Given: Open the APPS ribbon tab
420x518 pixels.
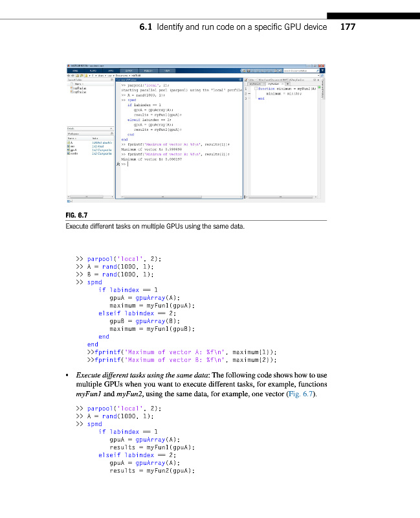Looking at the screenshot, I should click(x=111, y=70).
